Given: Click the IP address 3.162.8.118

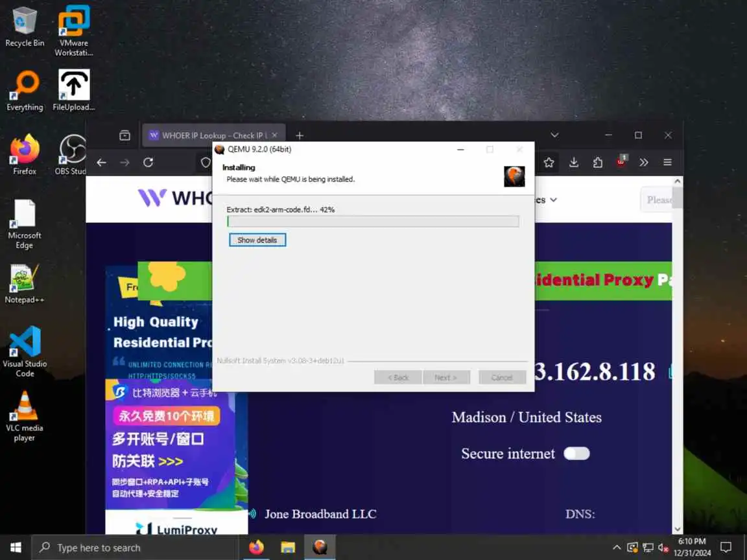Looking at the screenshot, I should point(595,372).
